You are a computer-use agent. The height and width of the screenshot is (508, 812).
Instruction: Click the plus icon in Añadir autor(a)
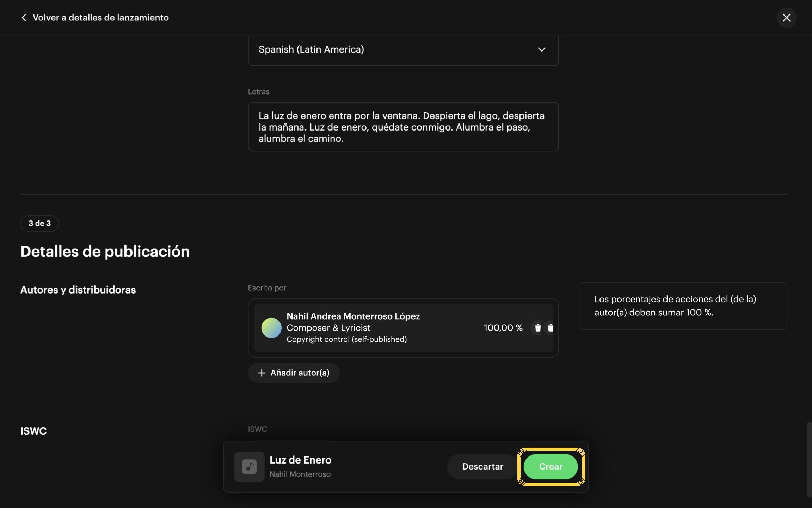point(262,373)
